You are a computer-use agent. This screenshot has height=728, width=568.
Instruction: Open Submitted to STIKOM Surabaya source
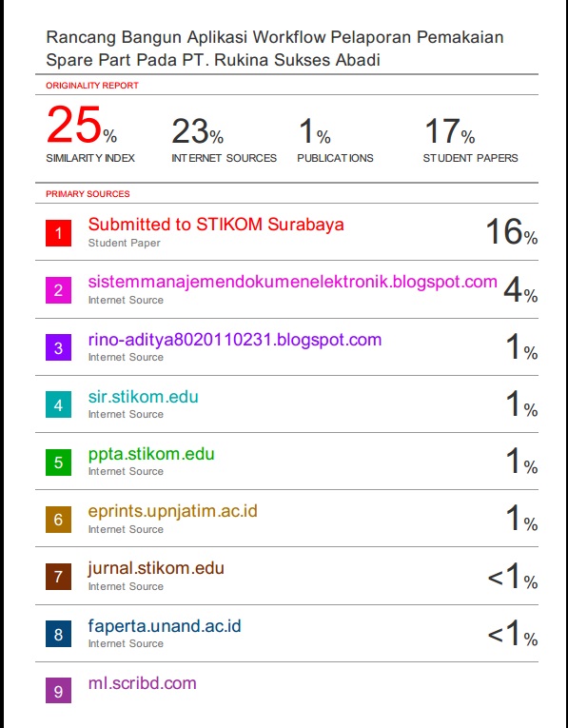[x=216, y=225]
